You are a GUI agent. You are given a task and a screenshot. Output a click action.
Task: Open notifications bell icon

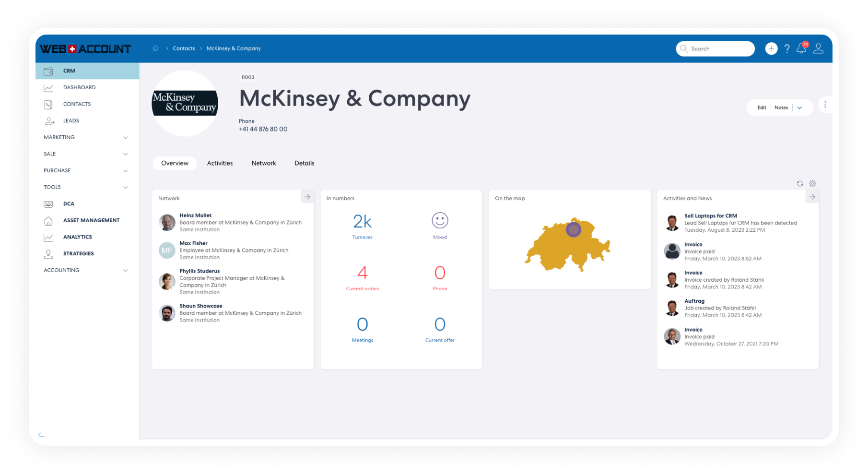click(801, 48)
